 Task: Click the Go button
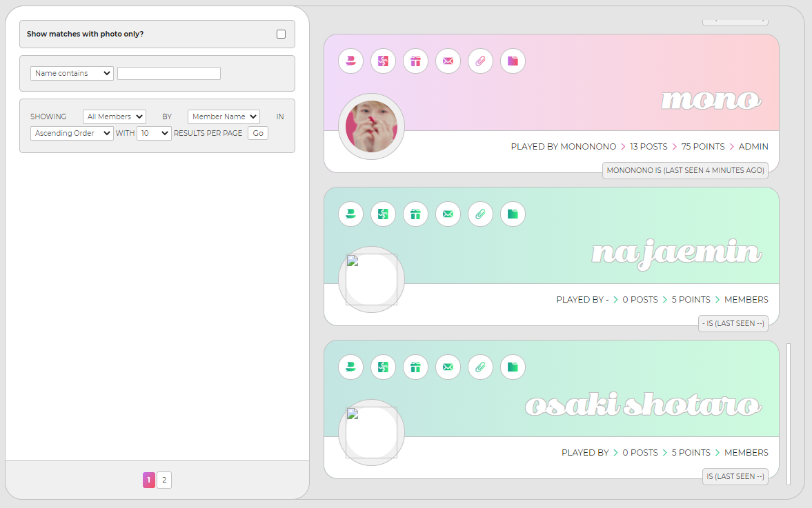[x=258, y=134]
